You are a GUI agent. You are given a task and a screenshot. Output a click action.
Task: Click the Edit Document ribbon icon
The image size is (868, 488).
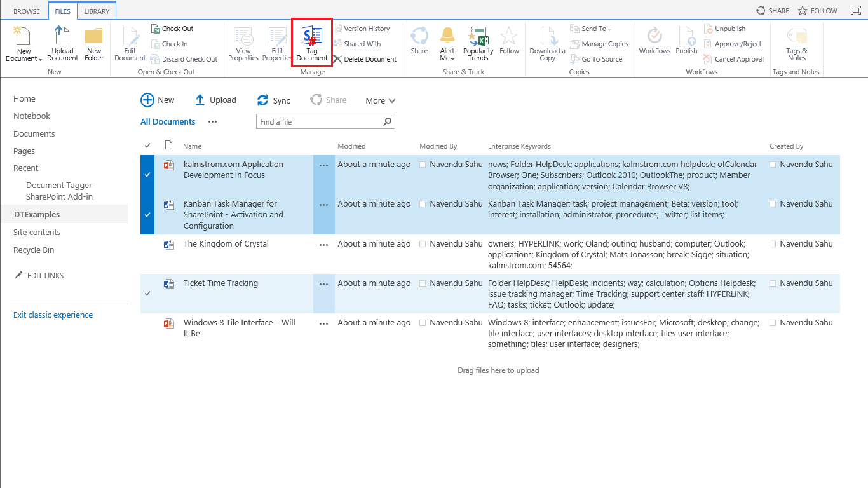[130, 44]
